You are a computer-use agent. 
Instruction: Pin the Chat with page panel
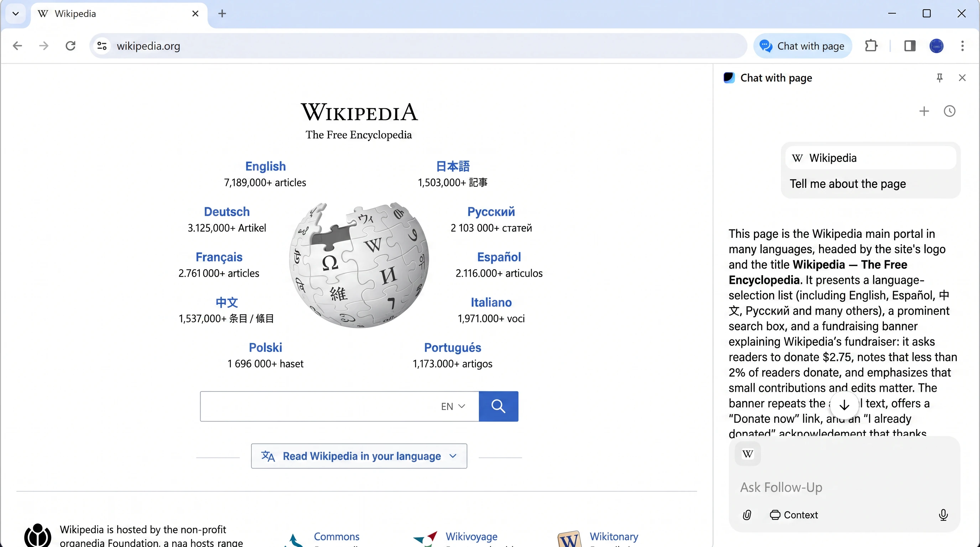[939, 78]
